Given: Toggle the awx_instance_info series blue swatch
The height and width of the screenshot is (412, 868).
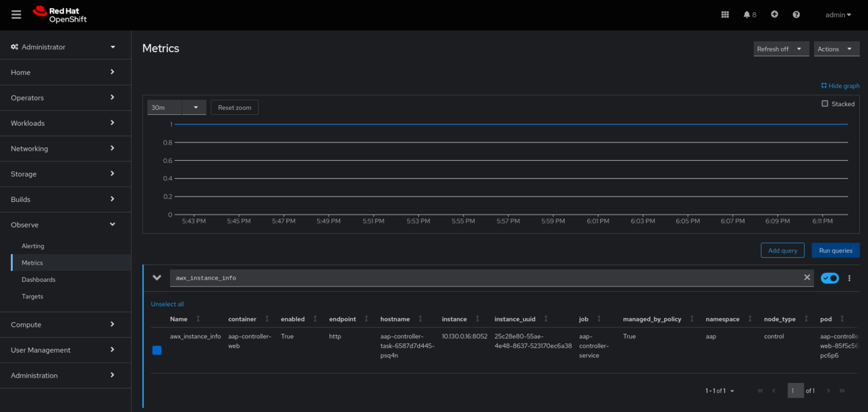Looking at the screenshot, I should pos(157,350).
